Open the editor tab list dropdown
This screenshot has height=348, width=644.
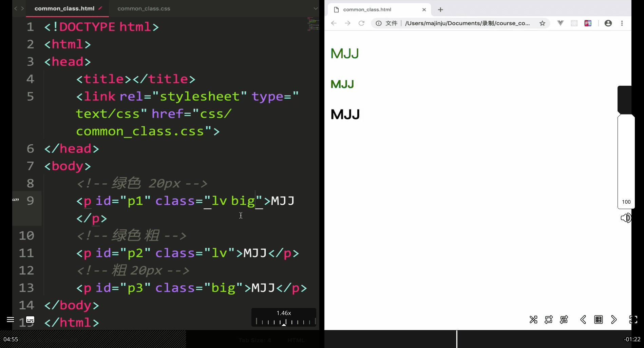point(316,8)
